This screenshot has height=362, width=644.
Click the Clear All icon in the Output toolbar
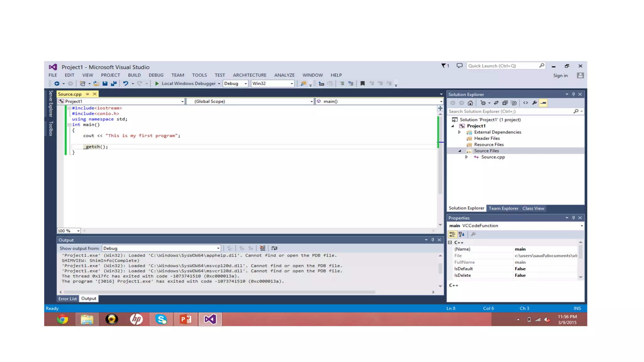(263, 248)
